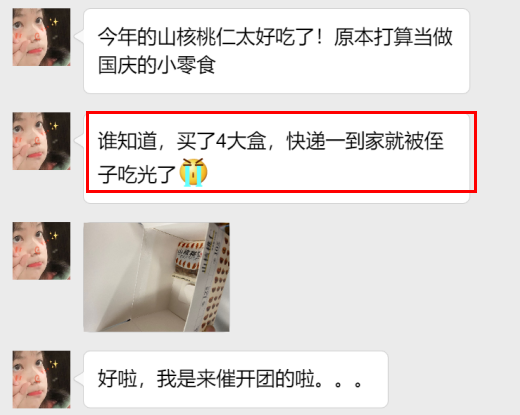
Task: Select the 今年的山核桃仁太好吃了 message bubble
Action: click(276, 51)
